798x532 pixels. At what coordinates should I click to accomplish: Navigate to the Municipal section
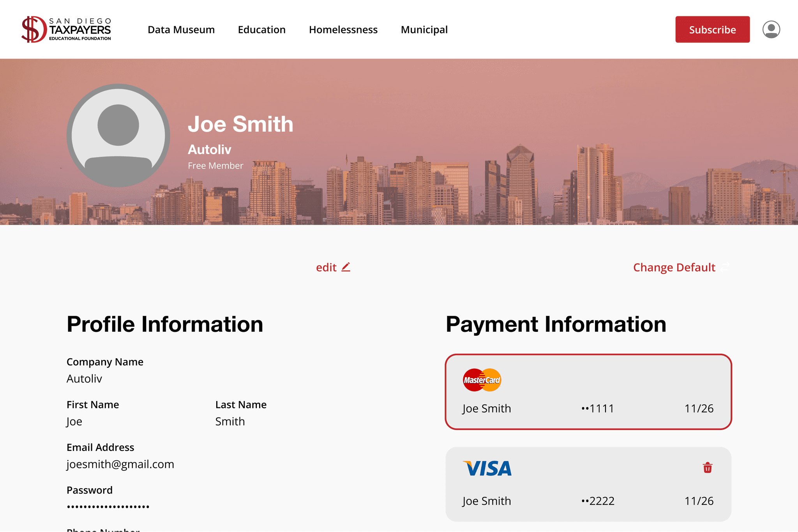424,30
